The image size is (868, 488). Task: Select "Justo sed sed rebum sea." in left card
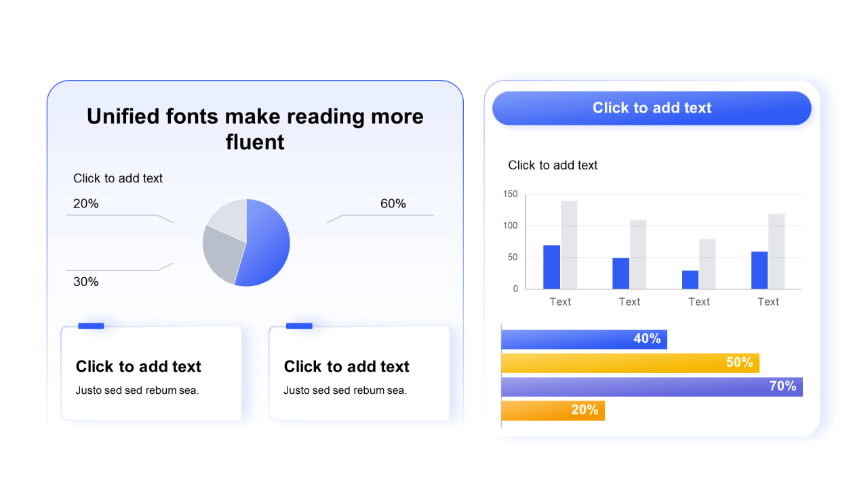[x=137, y=390]
